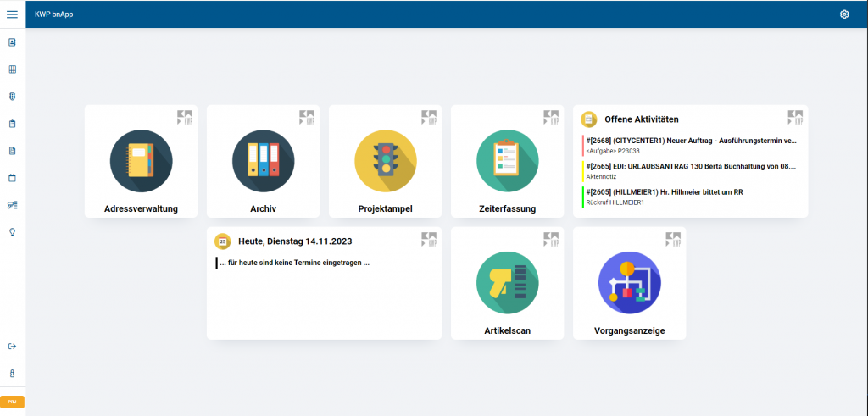Click the contact card icon in sidebar
Image resolution: width=868 pixels, height=416 pixels.
(13, 42)
